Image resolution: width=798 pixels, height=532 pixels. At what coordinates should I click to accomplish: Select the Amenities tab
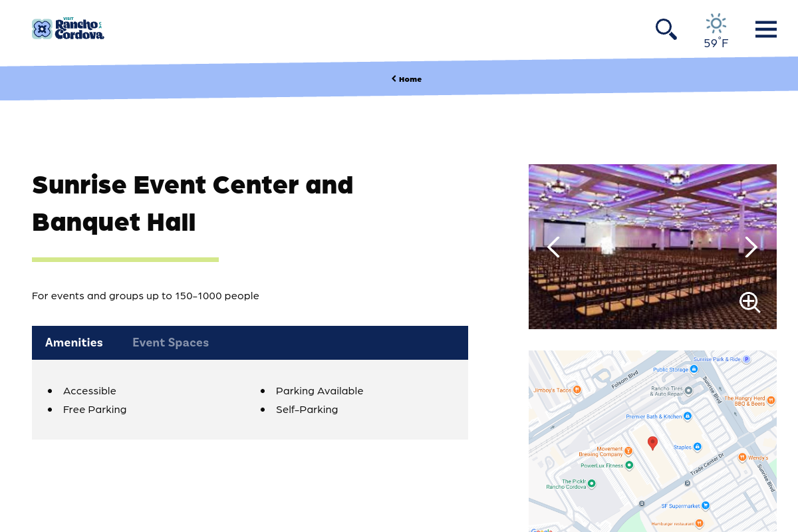click(x=74, y=342)
